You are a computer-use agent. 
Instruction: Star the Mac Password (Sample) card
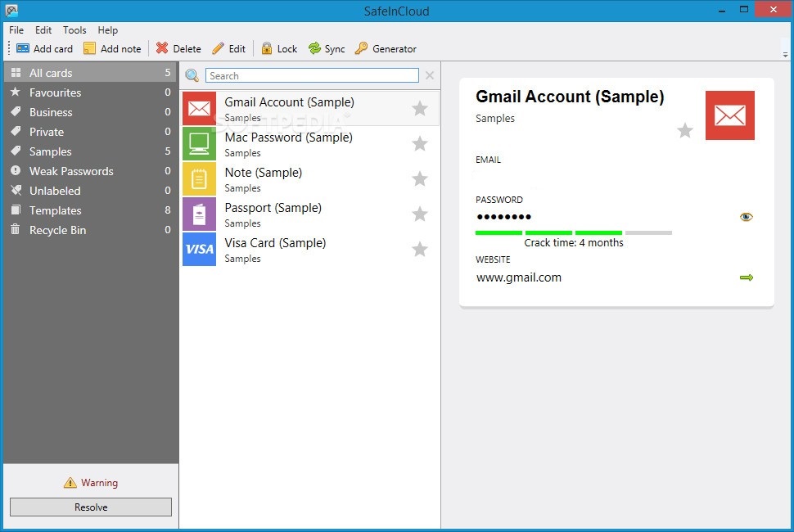pyautogui.click(x=419, y=144)
